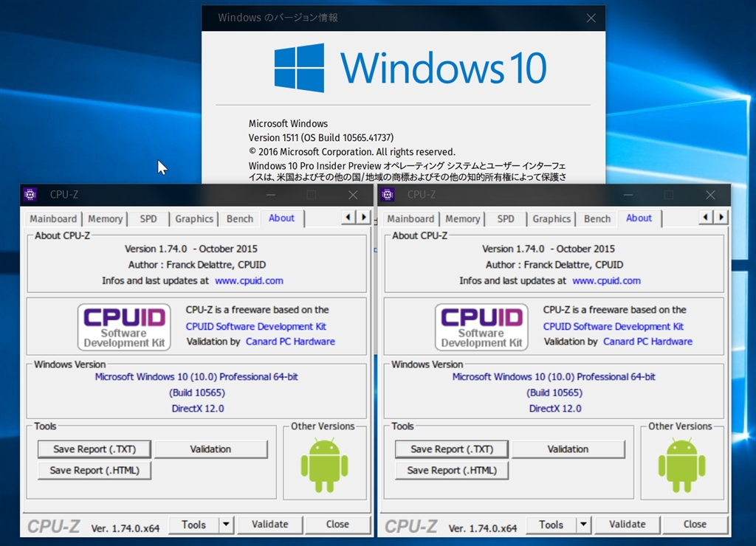Click 'Microsoft Windows 10 (10.0) Professional 64-bit' in right CPU-Z
The image size is (756, 546).
tap(554, 377)
